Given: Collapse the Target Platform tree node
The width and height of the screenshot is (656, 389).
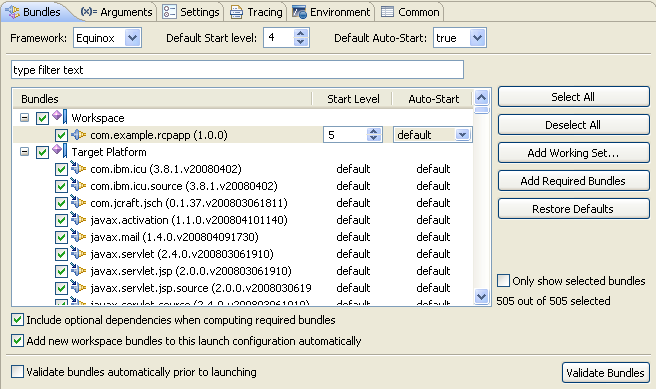Looking at the screenshot, I should (24, 152).
